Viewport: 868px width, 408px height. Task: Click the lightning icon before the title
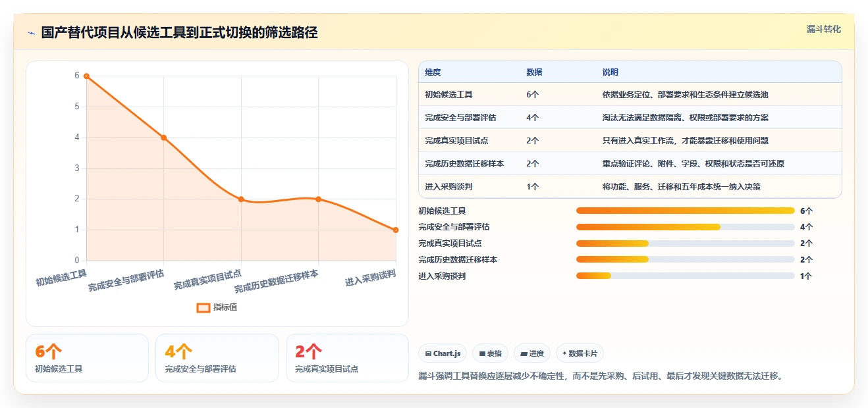click(x=32, y=33)
